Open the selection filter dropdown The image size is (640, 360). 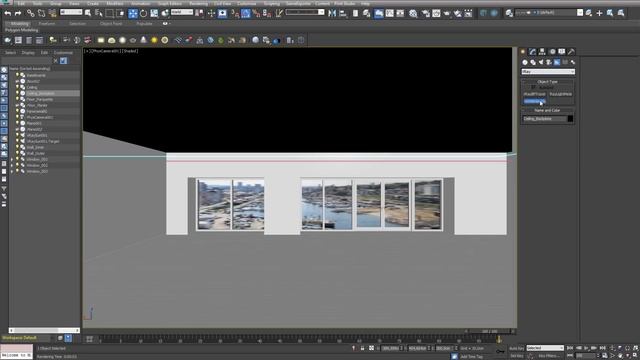71,12
